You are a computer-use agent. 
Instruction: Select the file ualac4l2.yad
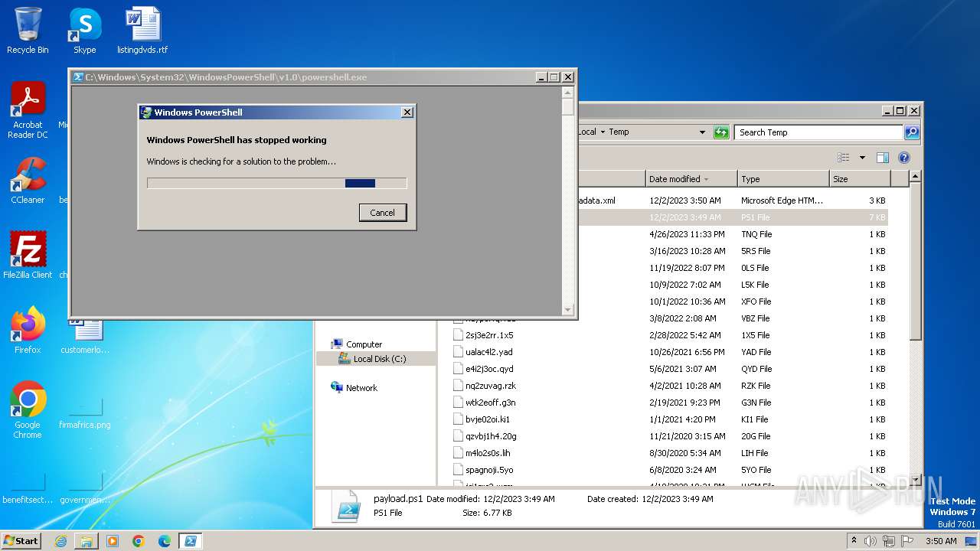(488, 352)
